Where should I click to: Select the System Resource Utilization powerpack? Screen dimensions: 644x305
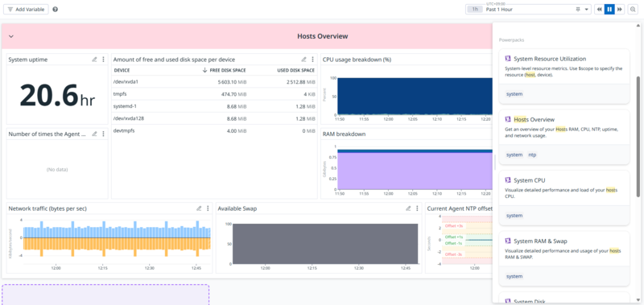(564, 76)
